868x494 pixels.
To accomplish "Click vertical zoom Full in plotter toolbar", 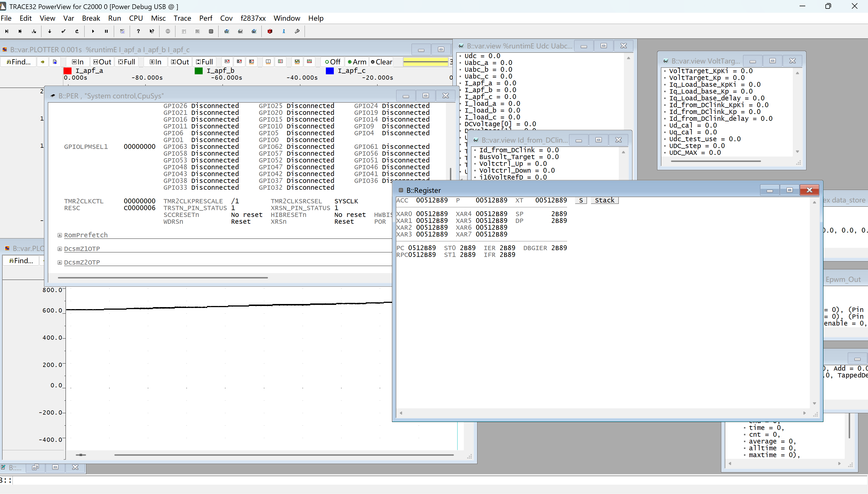I will [204, 62].
